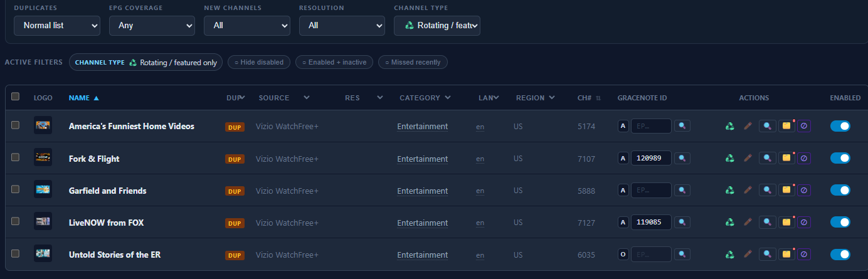Open the CATEGORY column filter dropdown

pos(447,98)
